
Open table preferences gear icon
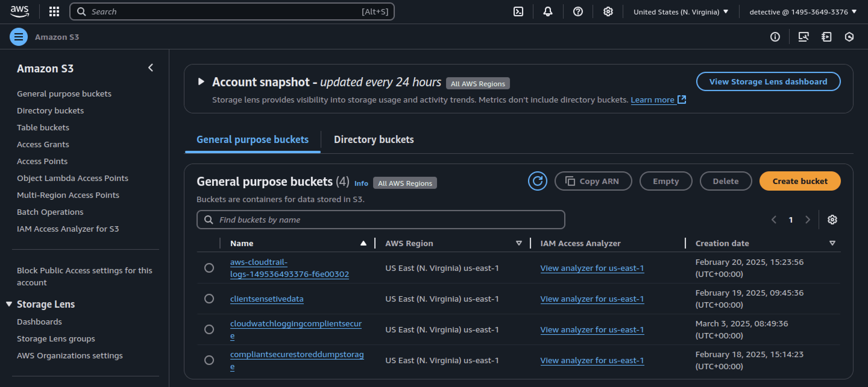pos(832,220)
